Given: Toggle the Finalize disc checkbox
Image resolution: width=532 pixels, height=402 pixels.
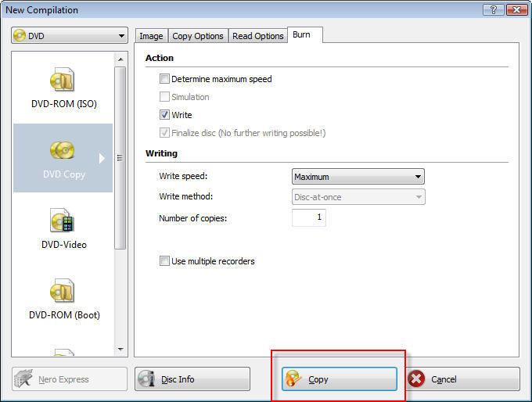Looking at the screenshot, I should pos(164,133).
